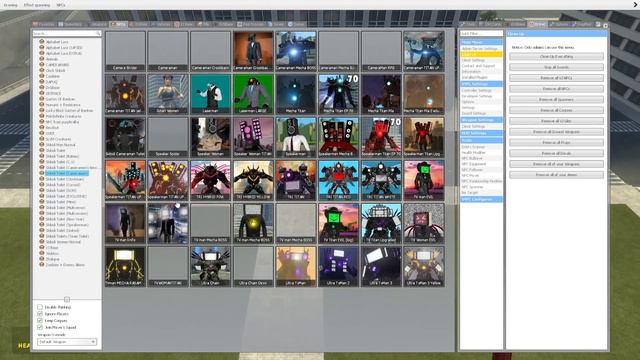Click the TV Titan Upgraded icon
This screenshot has width=640, height=360.
(381, 223)
